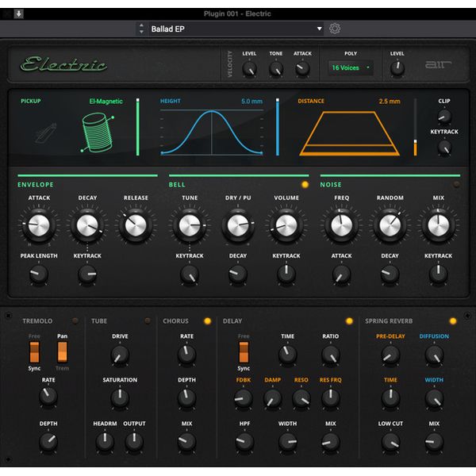
Task: Enable the Tremolo effect LED
Action: (x=75, y=321)
